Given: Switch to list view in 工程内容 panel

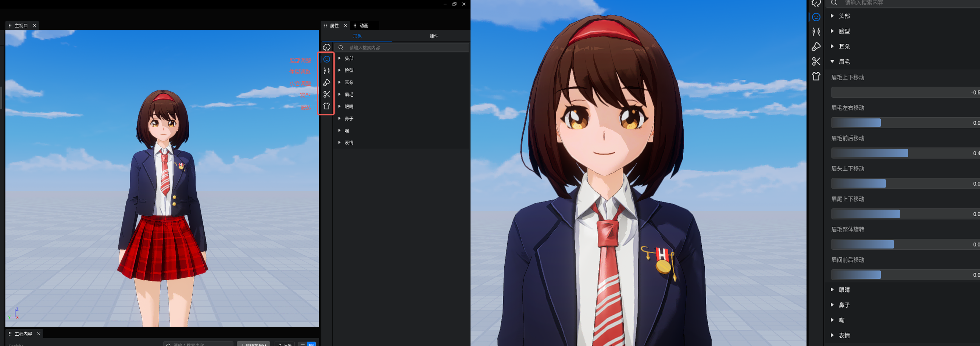Looking at the screenshot, I should (303, 344).
